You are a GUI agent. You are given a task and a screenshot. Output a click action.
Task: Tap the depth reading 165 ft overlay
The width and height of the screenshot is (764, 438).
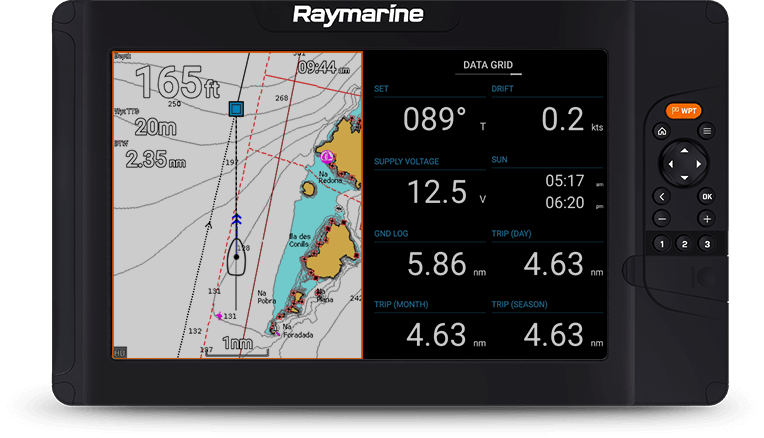point(177,82)
